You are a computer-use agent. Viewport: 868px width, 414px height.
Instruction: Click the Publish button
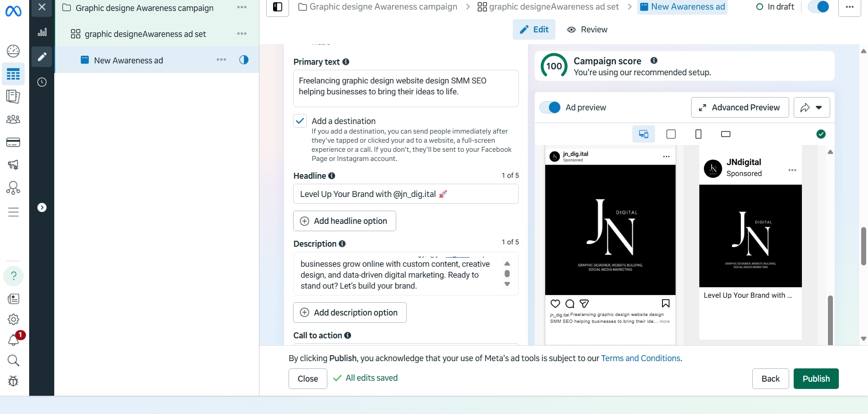point(816,379)
